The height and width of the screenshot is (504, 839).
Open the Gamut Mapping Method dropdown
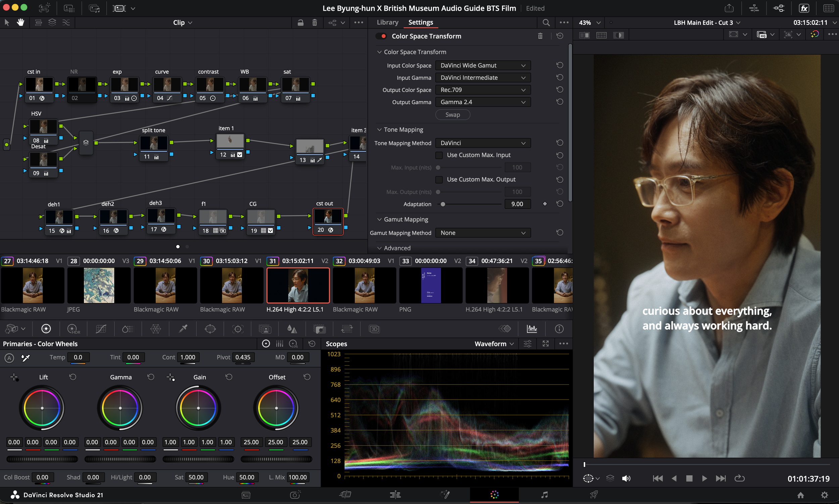tap(483, 233)
